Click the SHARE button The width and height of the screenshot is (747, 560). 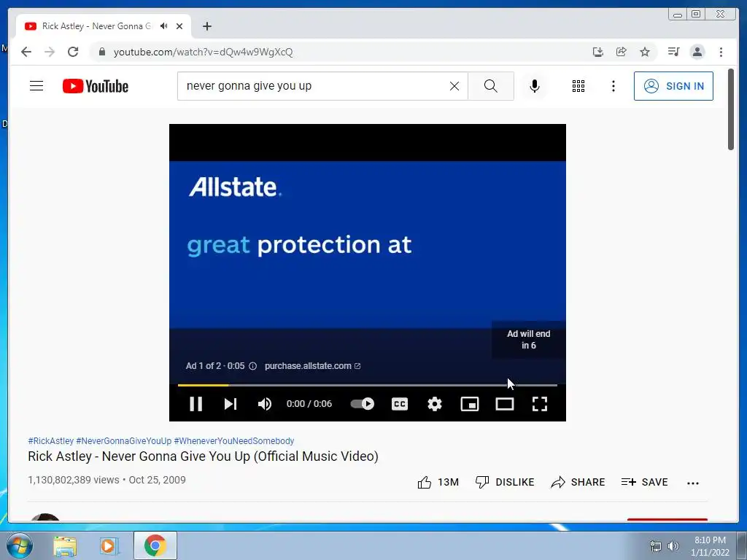(x=578, y=482)
